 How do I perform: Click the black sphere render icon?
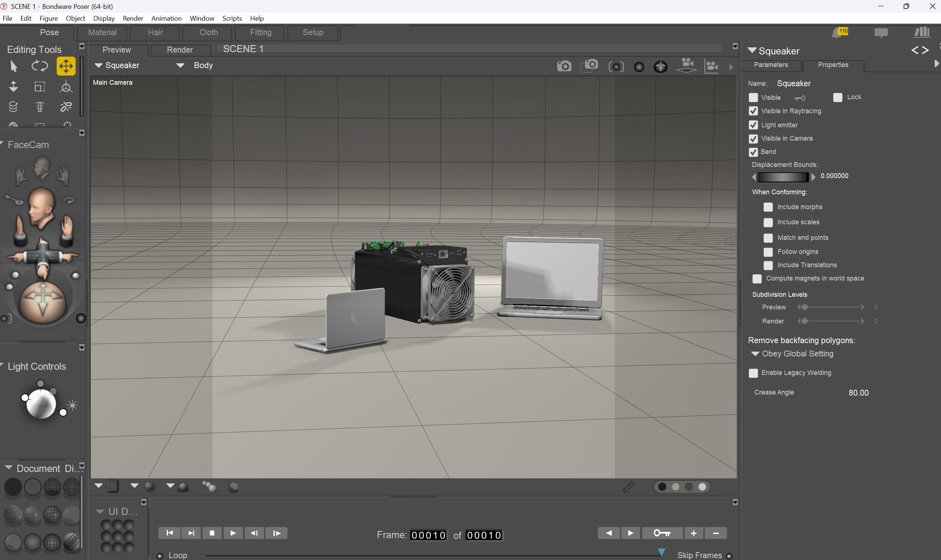tap(639, 67)
